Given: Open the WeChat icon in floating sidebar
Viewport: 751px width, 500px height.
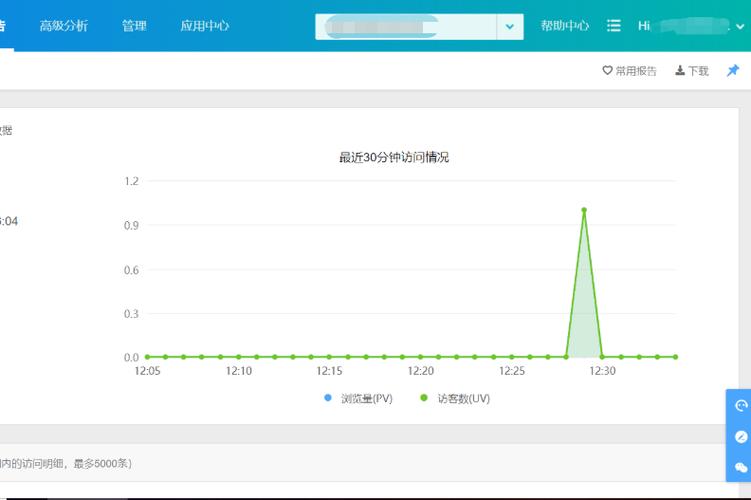Looking at the screenshot, I should click(740, 466).
